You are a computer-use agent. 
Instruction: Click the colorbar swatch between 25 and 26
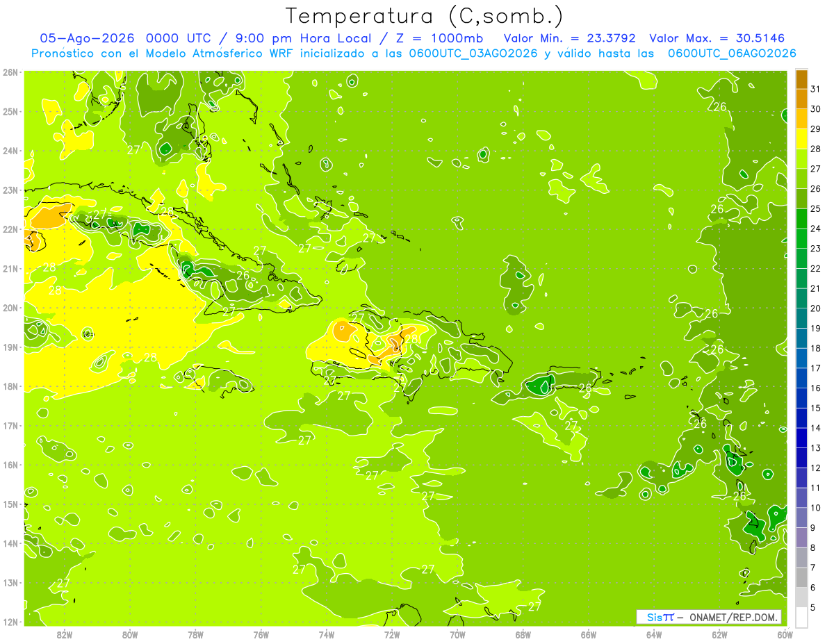(801, 199)
